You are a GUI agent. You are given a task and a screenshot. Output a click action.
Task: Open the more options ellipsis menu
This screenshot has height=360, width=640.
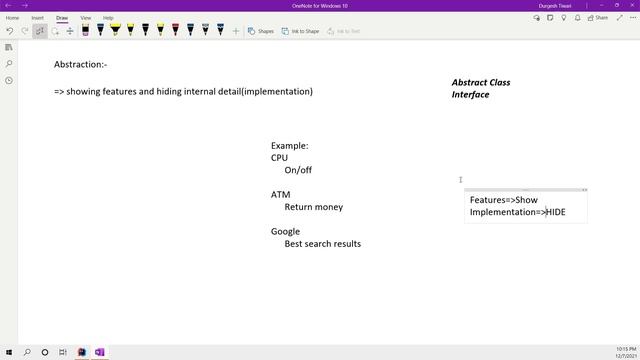pos(633,18)
